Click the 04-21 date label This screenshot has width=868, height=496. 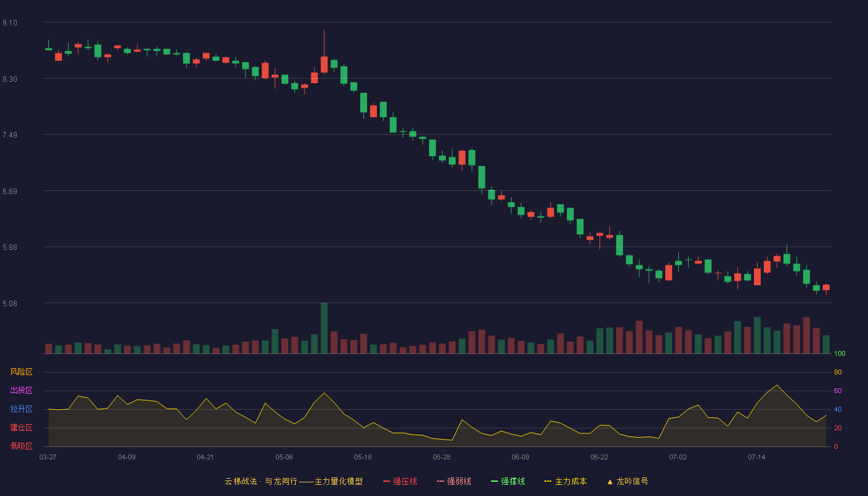point(205,457)
